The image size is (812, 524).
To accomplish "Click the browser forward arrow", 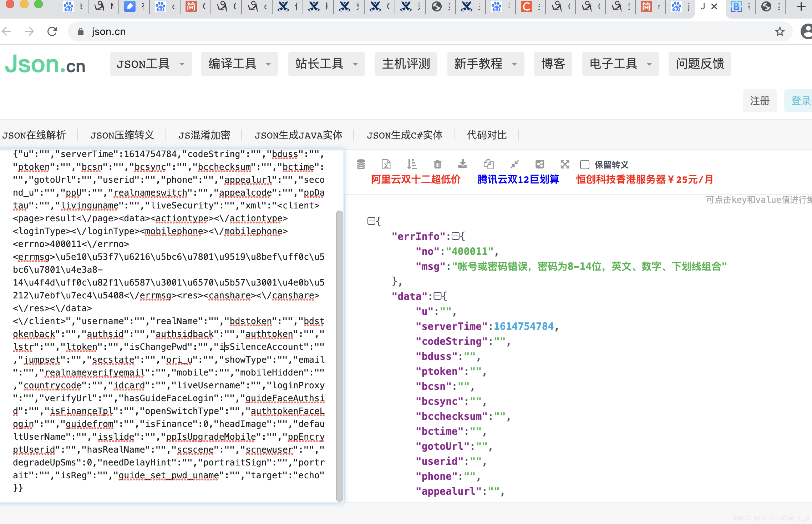I will [x=29, y=31].
